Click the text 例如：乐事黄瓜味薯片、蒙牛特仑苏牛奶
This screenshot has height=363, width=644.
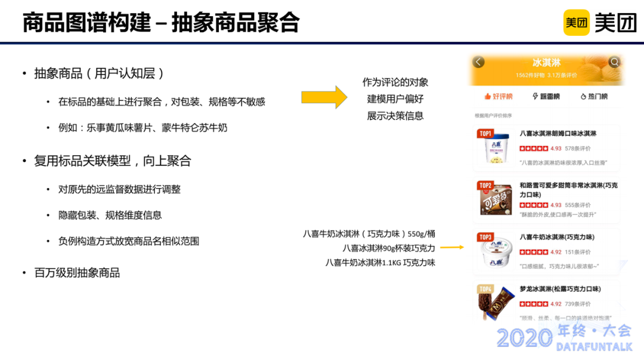(x=143, y=128)
